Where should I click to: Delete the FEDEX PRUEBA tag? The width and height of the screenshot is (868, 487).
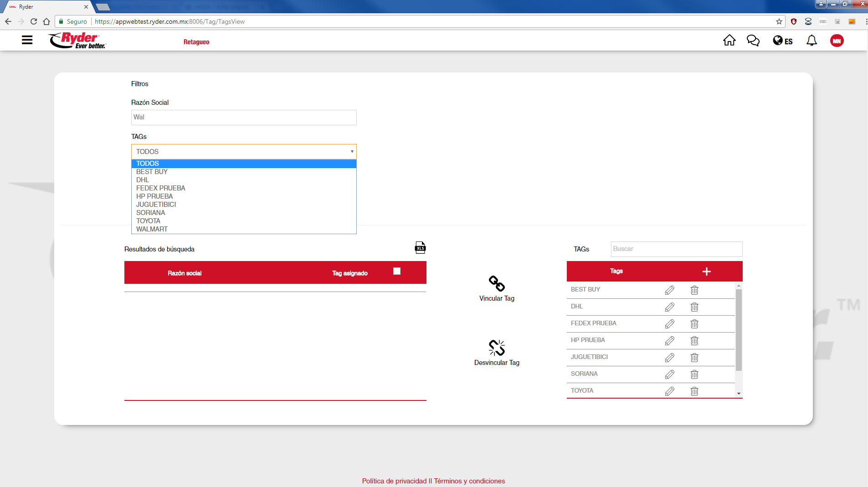(694, 324)
